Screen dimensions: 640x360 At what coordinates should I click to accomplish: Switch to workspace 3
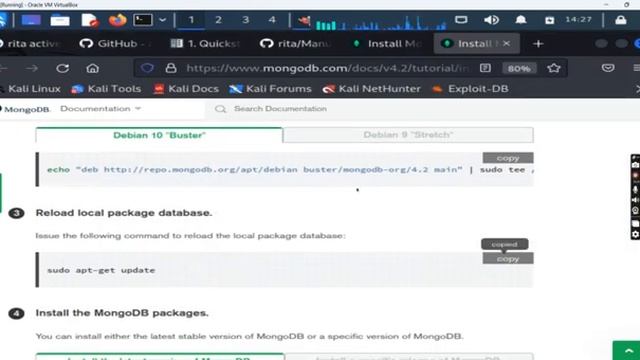pos(245,20)
